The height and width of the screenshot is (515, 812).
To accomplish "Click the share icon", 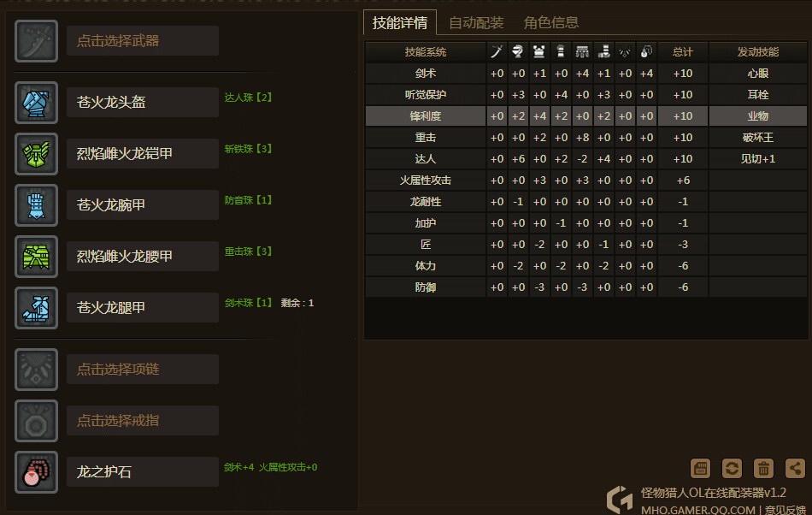I will 795,468.
